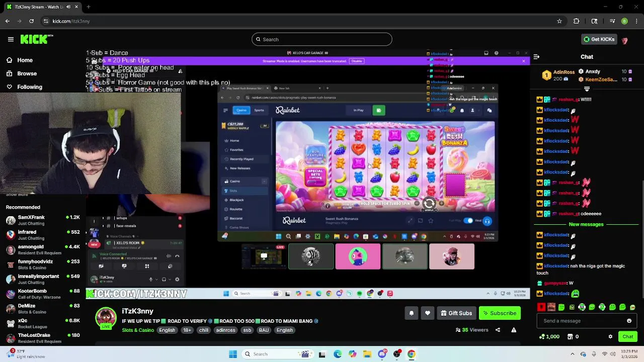Screen dimensions: 644x362
Task: Bookmark this page with star icon
Action: pos(559,21)
